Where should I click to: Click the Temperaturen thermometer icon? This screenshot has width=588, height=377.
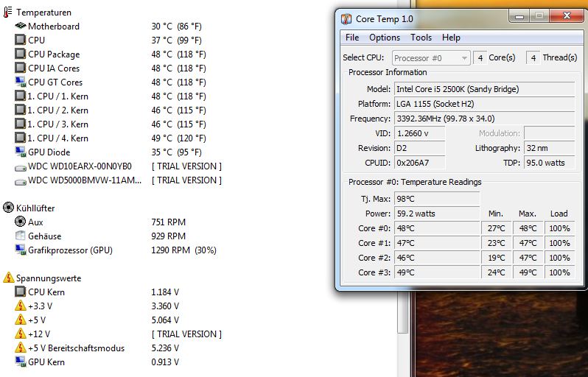coord(7,12)
